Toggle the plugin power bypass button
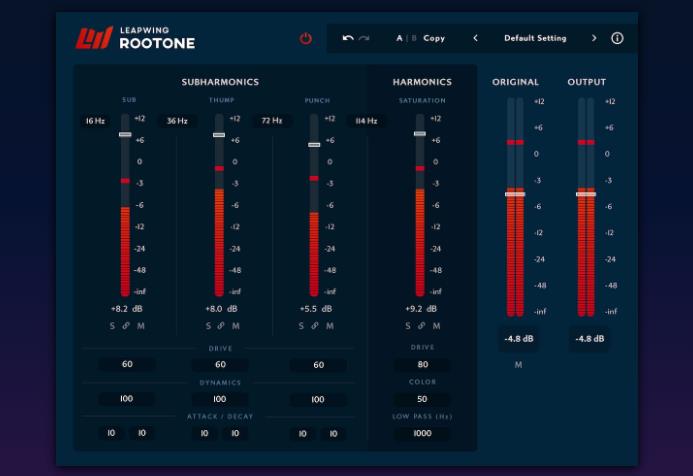The height and width of the screenshot is (476, 693). [305, 38]
